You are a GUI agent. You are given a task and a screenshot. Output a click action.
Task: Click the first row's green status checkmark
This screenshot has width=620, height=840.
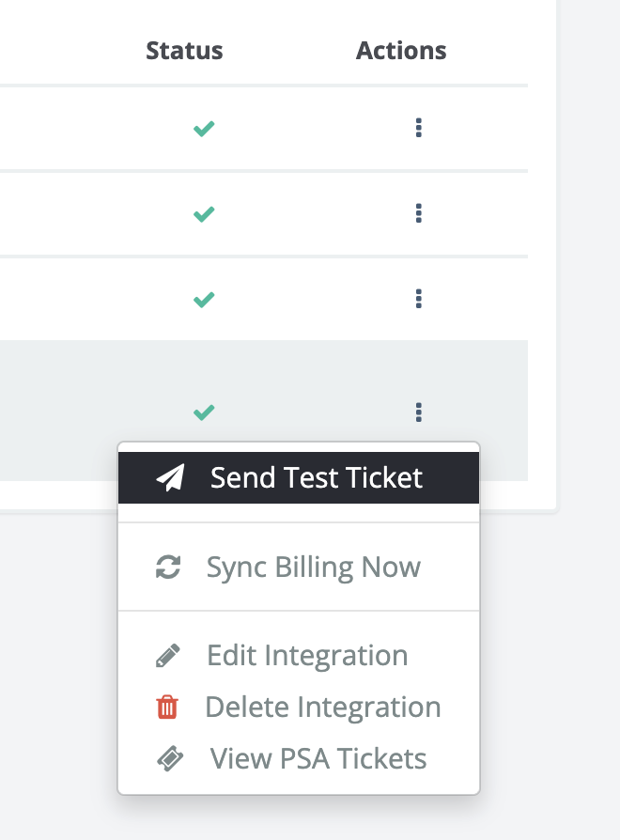point(203,129)
